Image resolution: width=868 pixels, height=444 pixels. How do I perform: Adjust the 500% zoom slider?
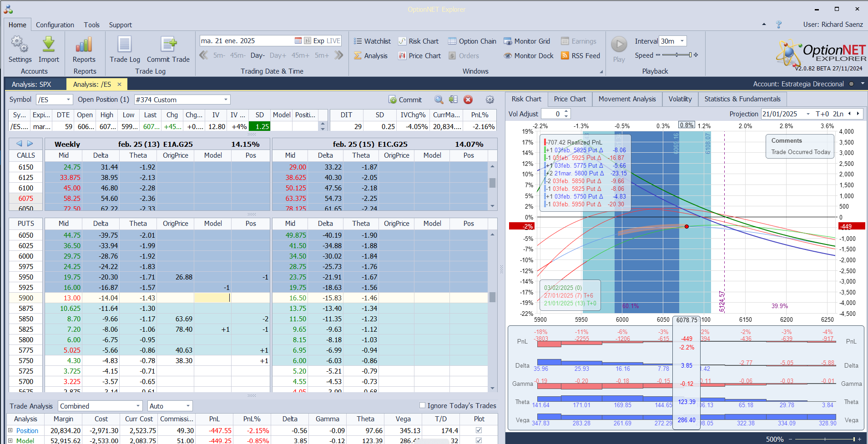pyautogui.click(x=824, y=439)
